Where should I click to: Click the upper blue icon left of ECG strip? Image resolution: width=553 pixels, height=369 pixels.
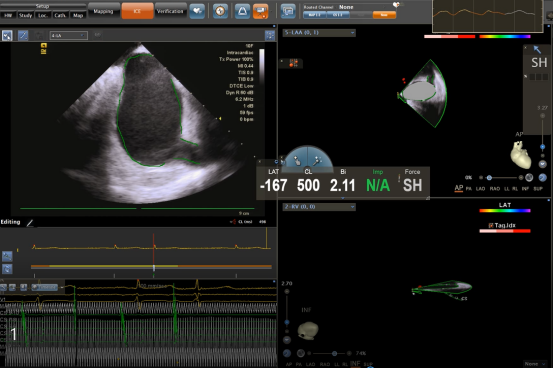click(7, 256)
